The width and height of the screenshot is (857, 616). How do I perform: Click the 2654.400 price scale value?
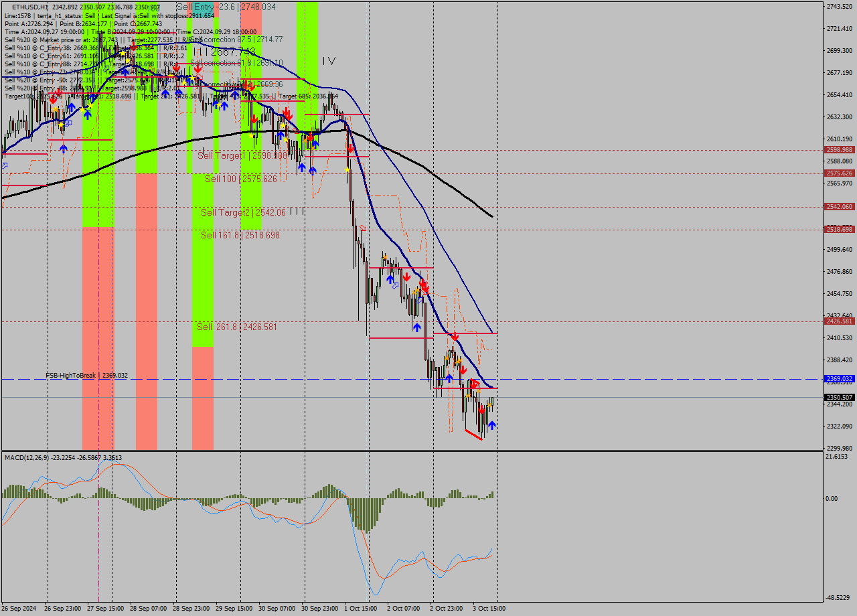click(839, 94)
